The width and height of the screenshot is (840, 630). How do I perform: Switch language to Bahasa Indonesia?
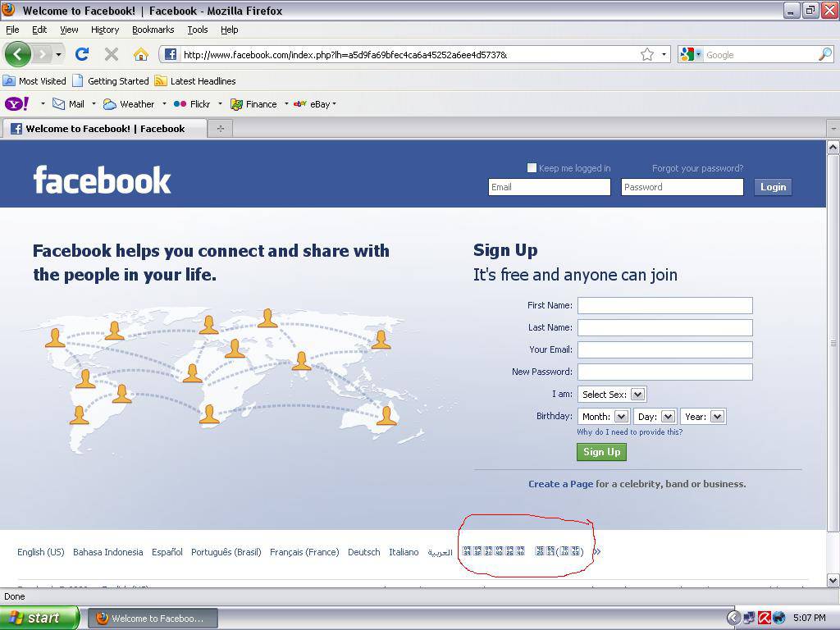click(107, 552)
